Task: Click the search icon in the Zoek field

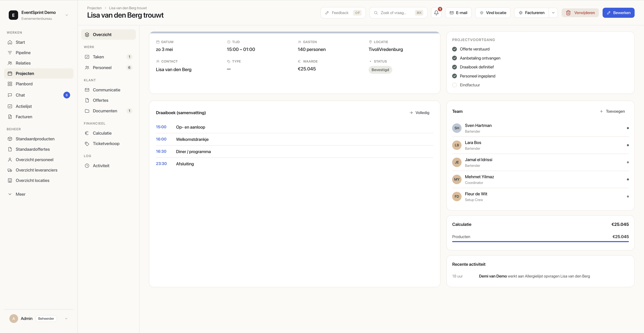Action: tap(376, 13)
